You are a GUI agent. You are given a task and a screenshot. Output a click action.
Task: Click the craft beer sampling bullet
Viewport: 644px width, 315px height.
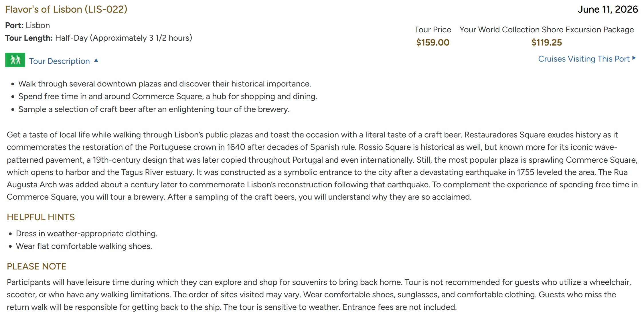coord(154,109)
